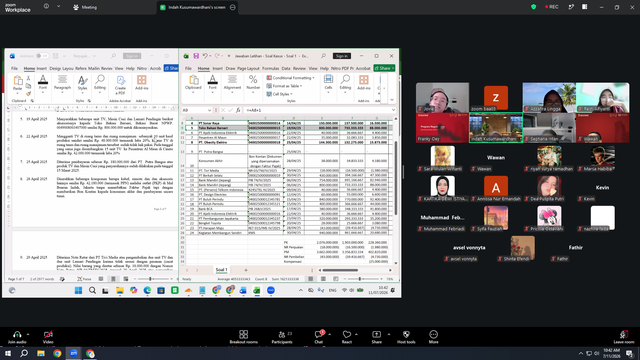Click the meeting info icon at top
The image size is (640, 360).
[46, 7]
